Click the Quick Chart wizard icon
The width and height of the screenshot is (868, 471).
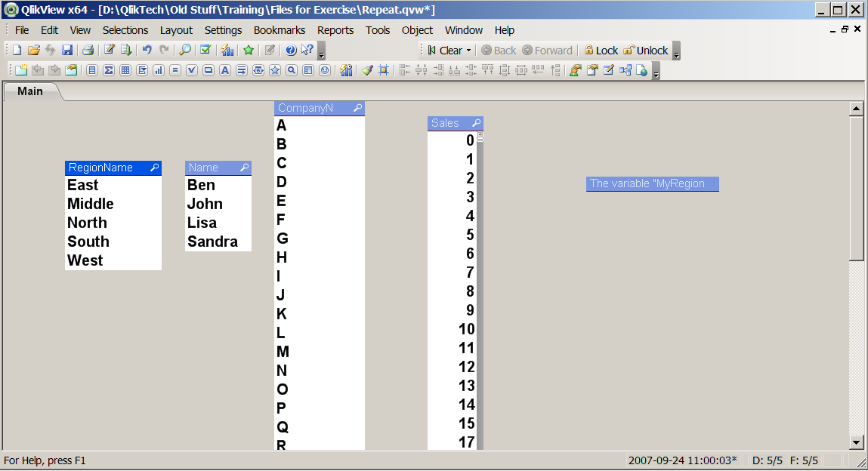(x=227, y=51)
